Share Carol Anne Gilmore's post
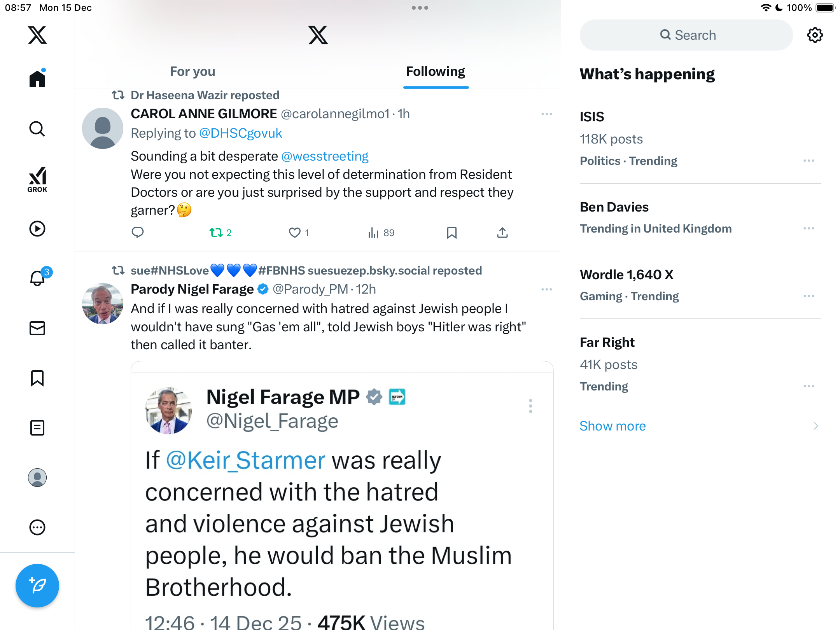Screen dimensions: 840x630 502,233
